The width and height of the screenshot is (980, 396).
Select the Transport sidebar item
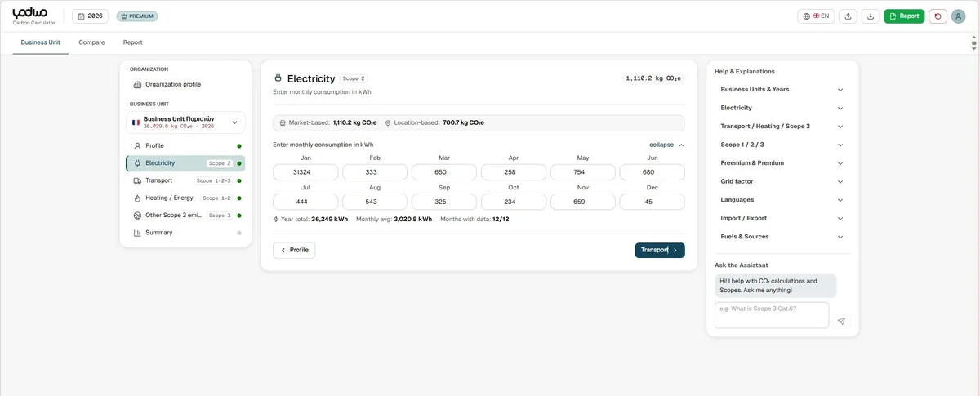[185, 180]
